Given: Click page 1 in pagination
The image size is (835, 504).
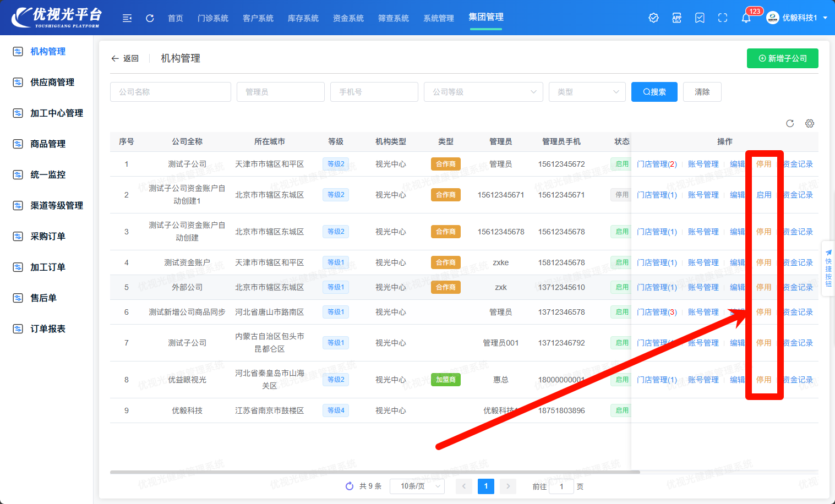Looking at the screenshot, I should click(x=486, y=486).
